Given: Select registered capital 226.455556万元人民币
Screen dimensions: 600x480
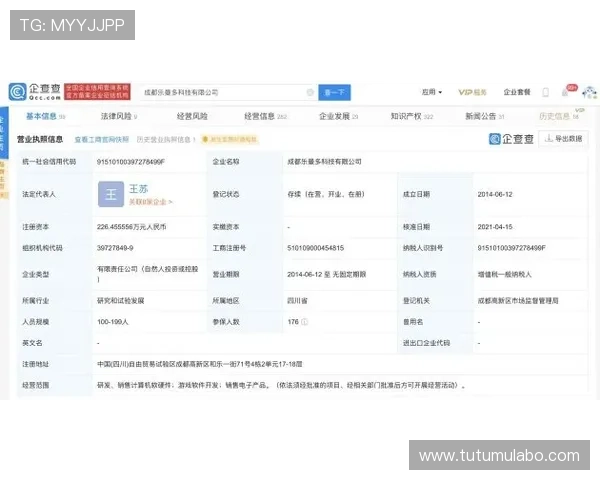Looking at the screenshot, I should click(131, 227).
